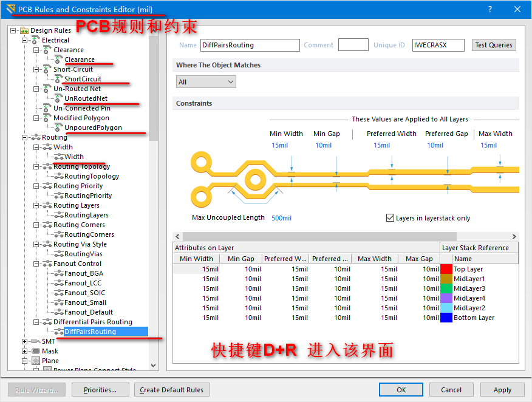
Task: Click the Test Queries button
Action: point(494,45)
